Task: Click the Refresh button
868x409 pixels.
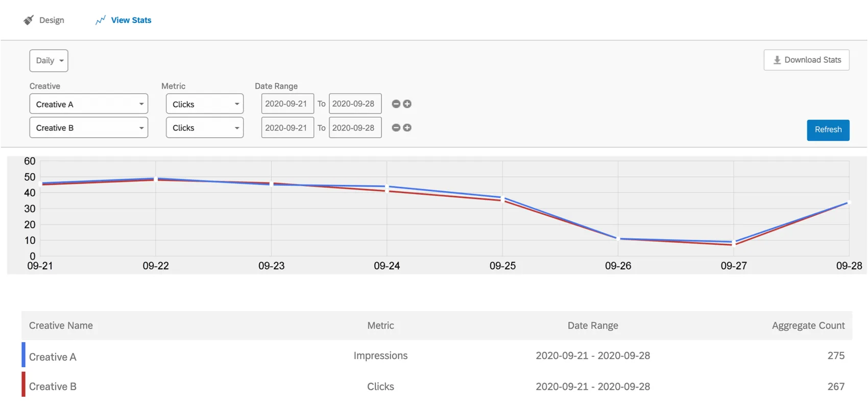Action: coord(828,130)
